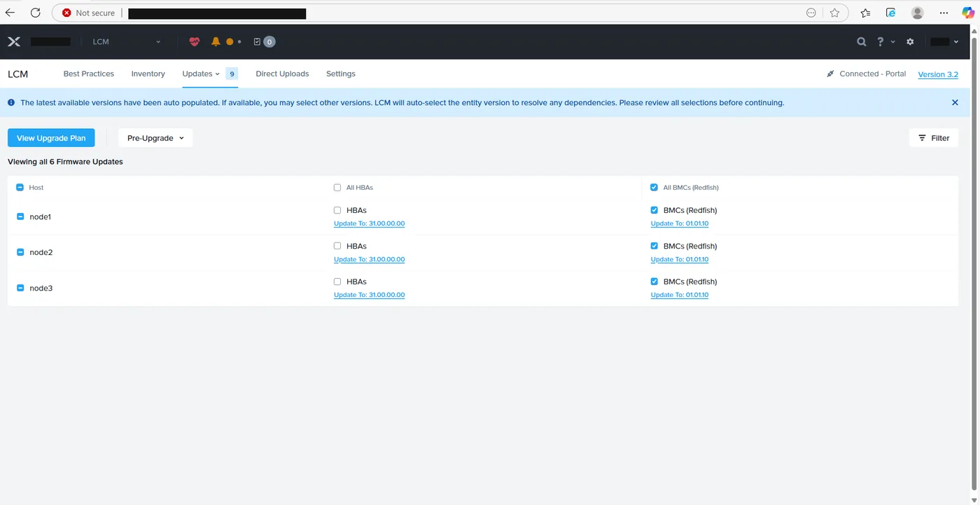Click the search magnifier in Prism header
The width and height of the screenshot is (980, 505).
(x=862, y=42)
